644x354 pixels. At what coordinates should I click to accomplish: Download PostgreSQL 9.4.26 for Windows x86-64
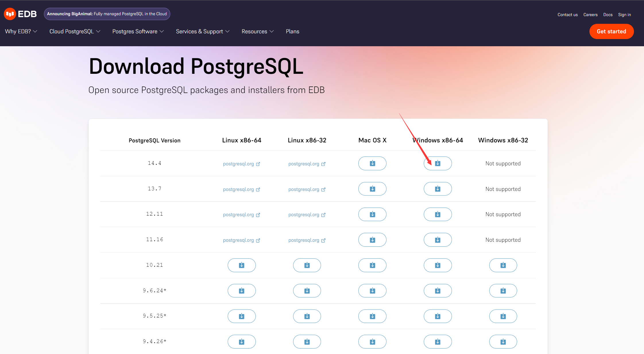pyautogui.click(x=438, y=342)
